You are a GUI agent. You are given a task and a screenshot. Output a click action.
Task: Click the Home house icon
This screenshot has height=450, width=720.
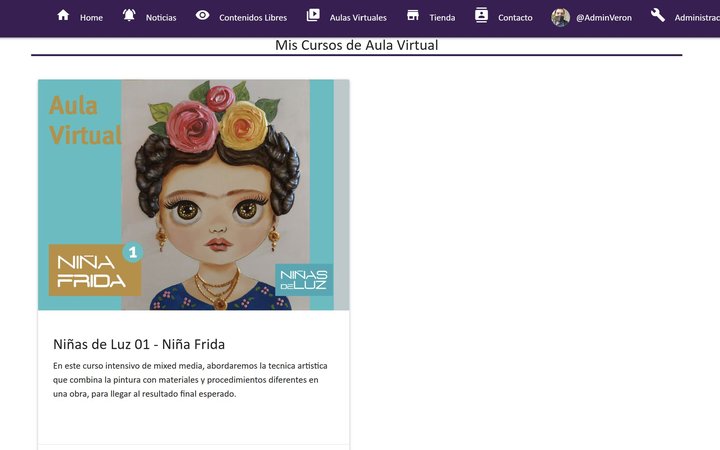tap(63, 15)
